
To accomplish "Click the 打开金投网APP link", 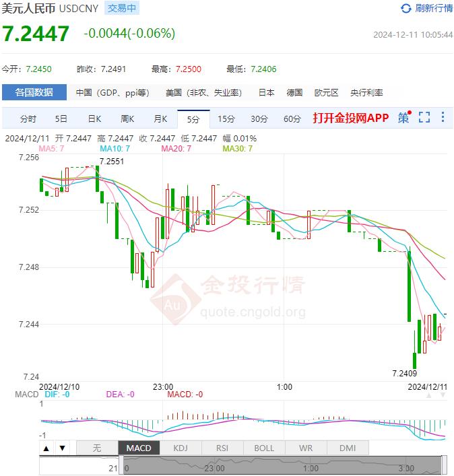I will (351, 118).
